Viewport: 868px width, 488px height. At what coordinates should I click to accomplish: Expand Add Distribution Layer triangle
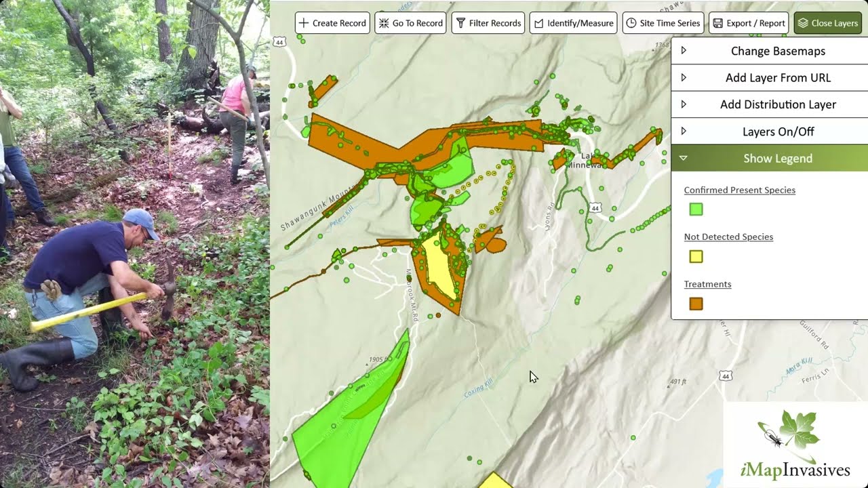684,104
